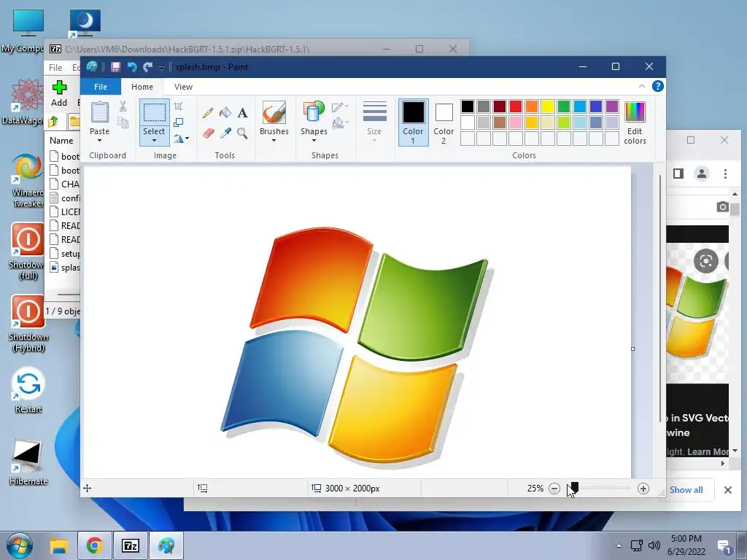747x560 pixels.
Task: Choose the purple color swatch
Action: pyautogui.click(x=612, y=106)
